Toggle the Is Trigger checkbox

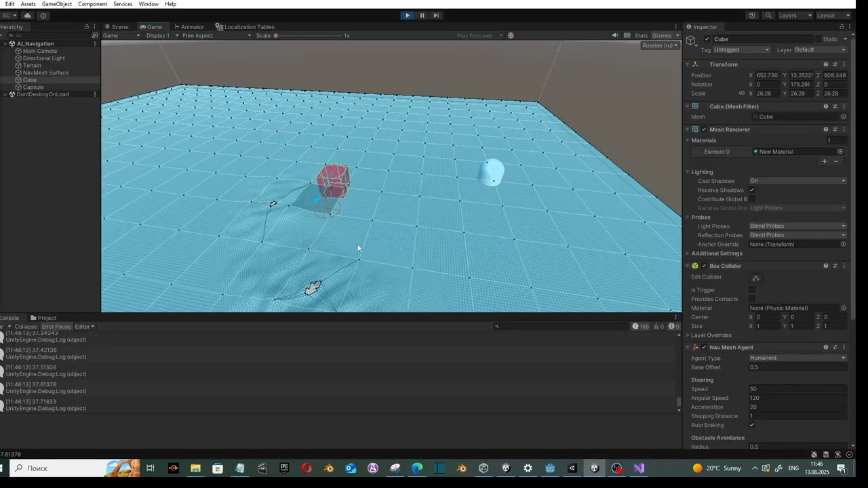point(751,290)
